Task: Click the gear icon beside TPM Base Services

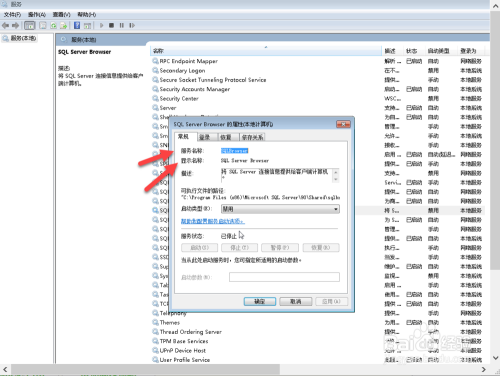Action: (155, 341)
